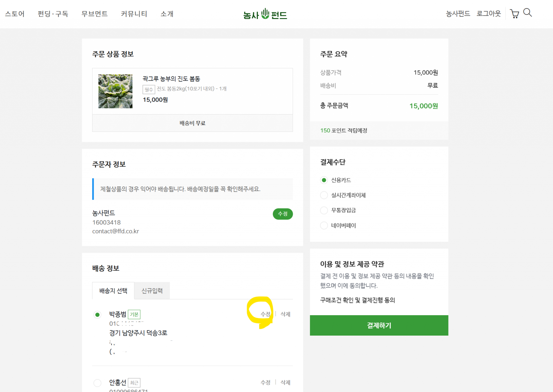Go to 커뮤니티 menu item
The height and width of the screenshot is (392, 553).
(134, 14)
